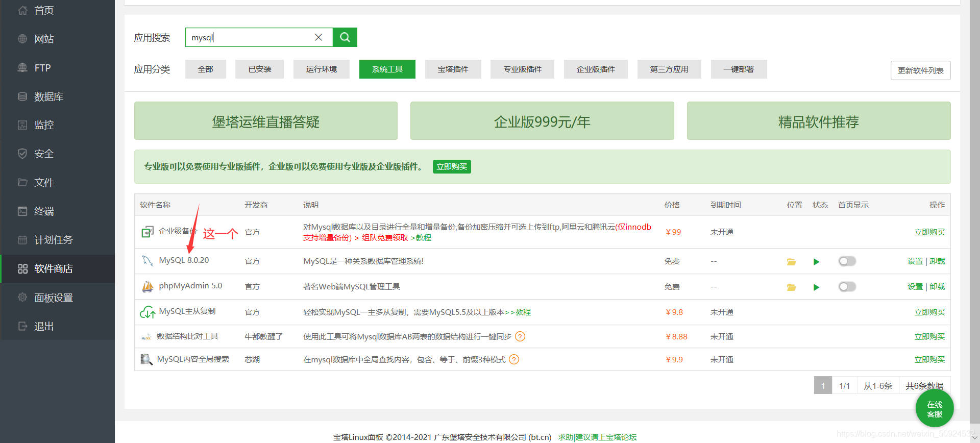The height and width of the screenshot is (443, 980).
Task: Open the 组队免费领取 link
Action: click(x=385, y=238)
